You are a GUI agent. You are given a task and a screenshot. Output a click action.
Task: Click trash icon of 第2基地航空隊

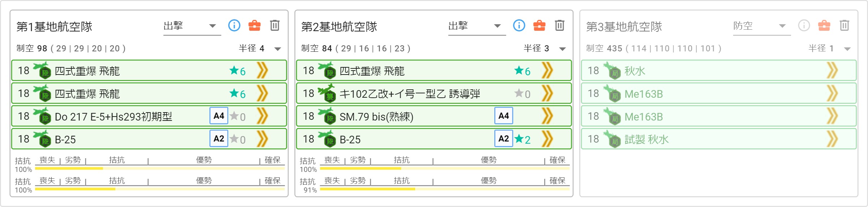coord(559,25)
